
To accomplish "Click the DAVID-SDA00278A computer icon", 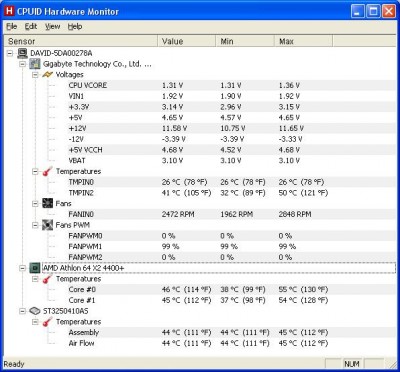I will click(22, 53).
